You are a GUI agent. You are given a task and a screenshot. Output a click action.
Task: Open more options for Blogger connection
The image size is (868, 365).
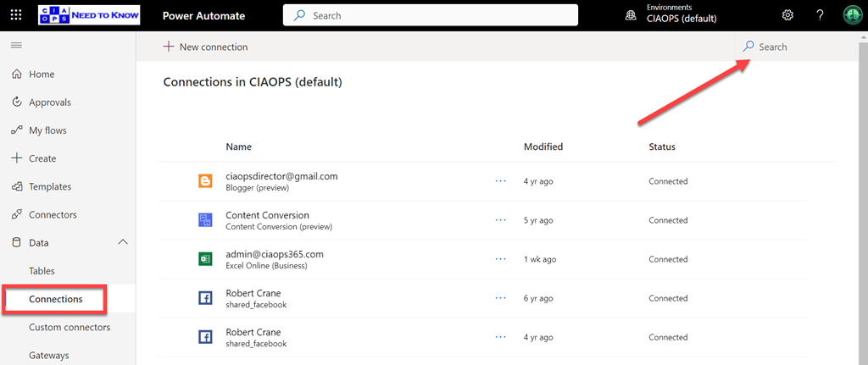coord(500,181)
